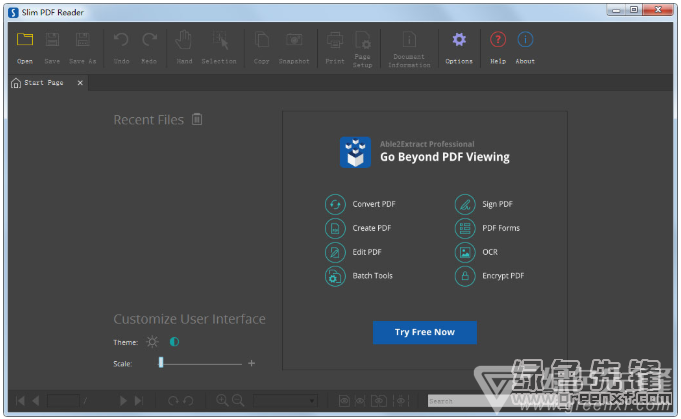Click the Save toolbar icon

pos(52,40)
